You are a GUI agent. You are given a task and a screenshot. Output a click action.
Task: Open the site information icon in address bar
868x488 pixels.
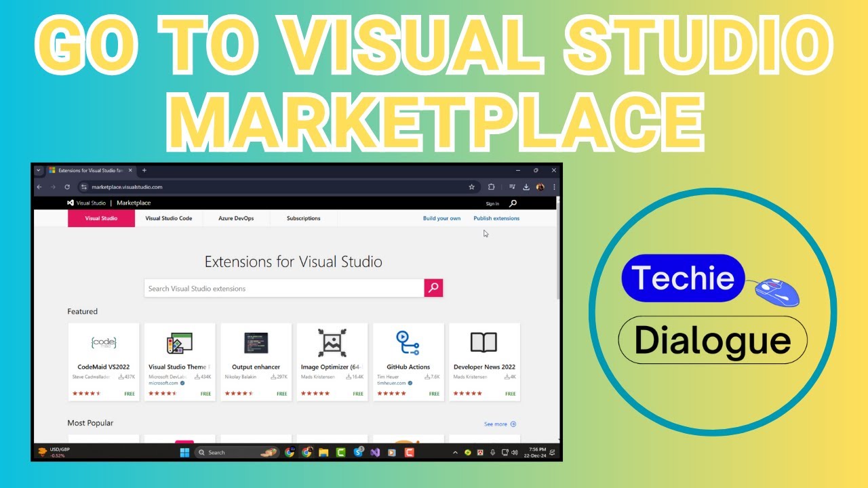[x=85, y=187]
